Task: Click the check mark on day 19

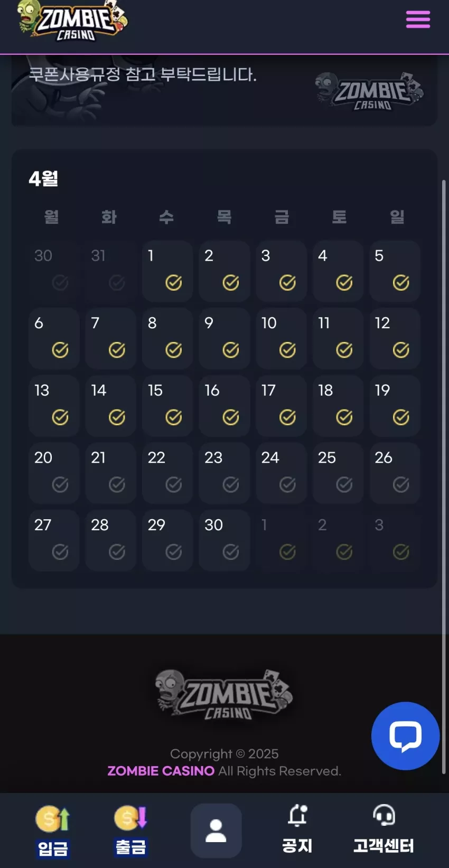Action: pyautogui.click(x=401, y=417)
